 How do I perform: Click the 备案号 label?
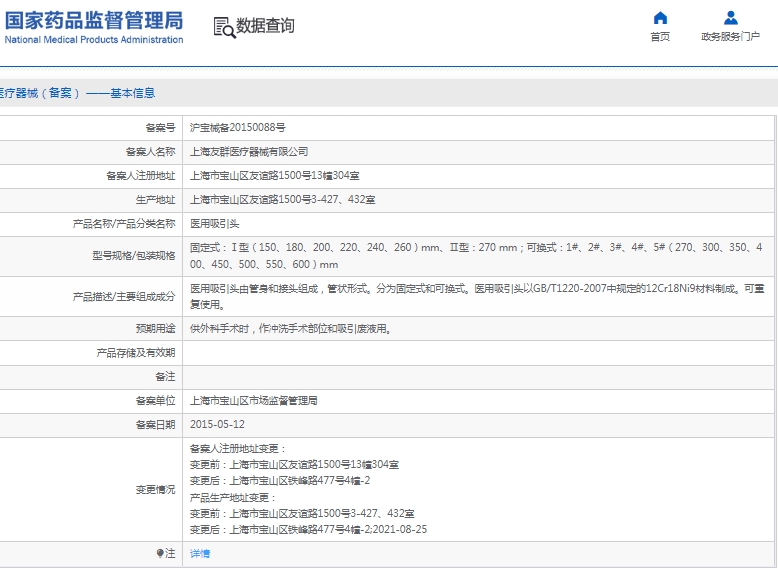[x=160, y=128]
